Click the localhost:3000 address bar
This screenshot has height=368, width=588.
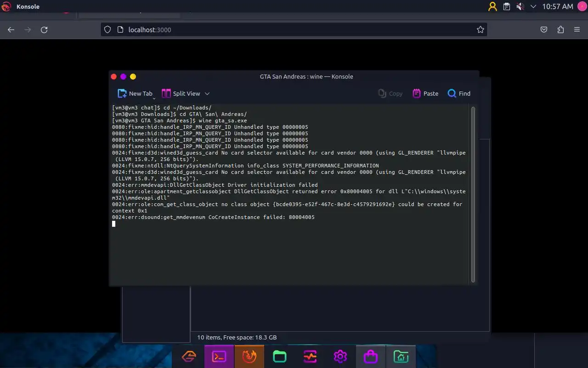pyautogui.click(x=294, y=29)
